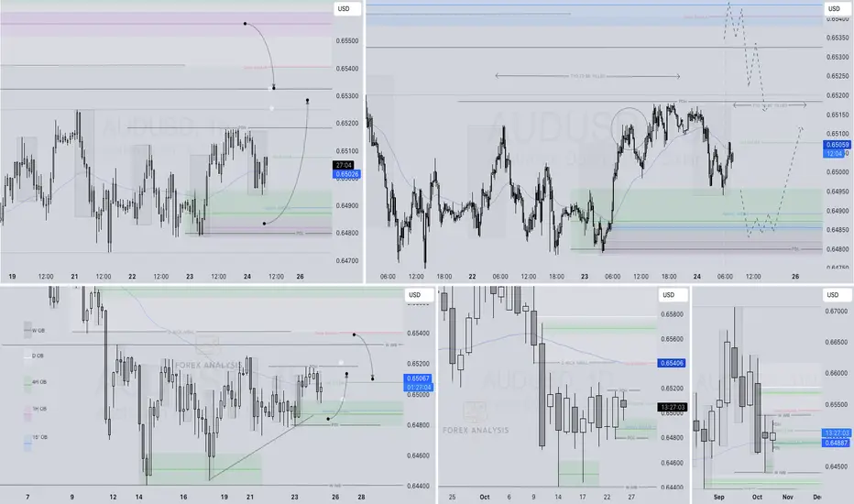
Task: Select the D OB legend swatch
Action: point(27,356)
